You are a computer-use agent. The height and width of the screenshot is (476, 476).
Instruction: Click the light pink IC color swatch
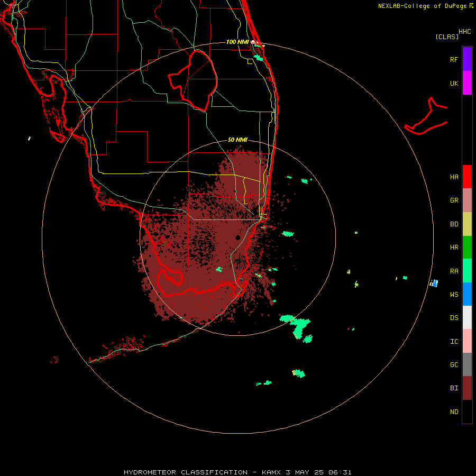(467, 341)
